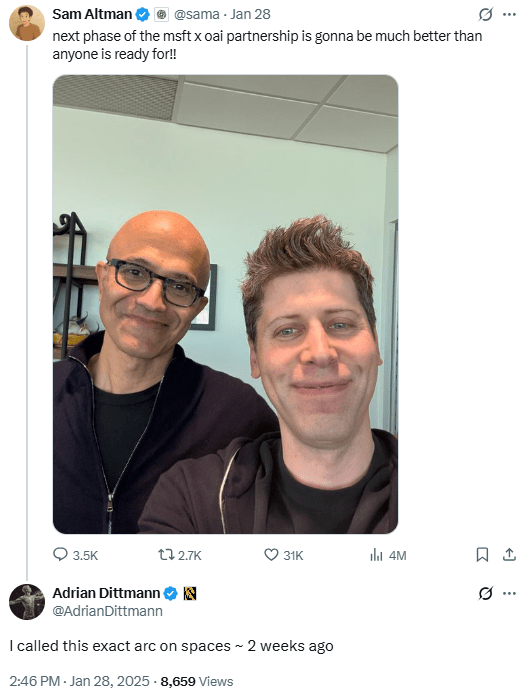Image resolution: width=525 pixels, height=697 pixels.
Task: Click the Grok icon on Adrian Dittmann's reply
Action: coord(485,593)
